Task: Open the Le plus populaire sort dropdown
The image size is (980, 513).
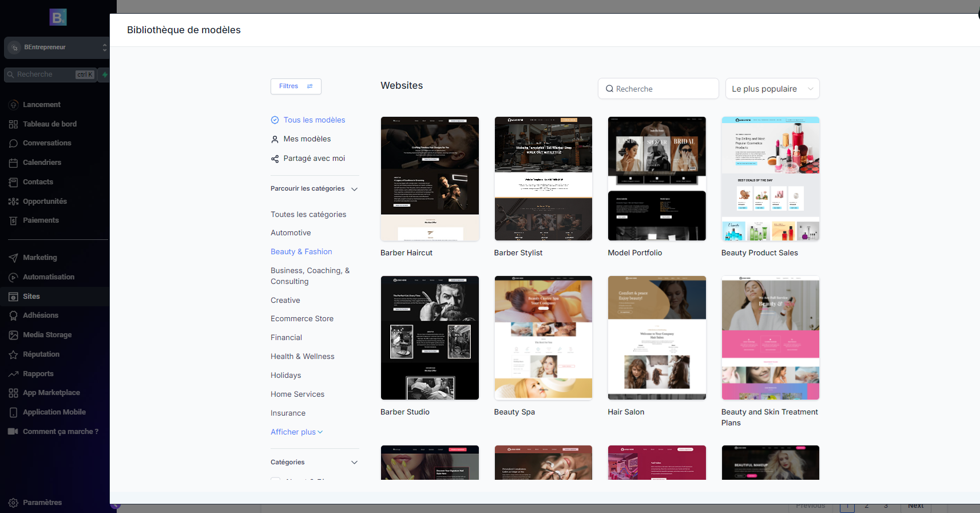Action: (x=772, y=89)
